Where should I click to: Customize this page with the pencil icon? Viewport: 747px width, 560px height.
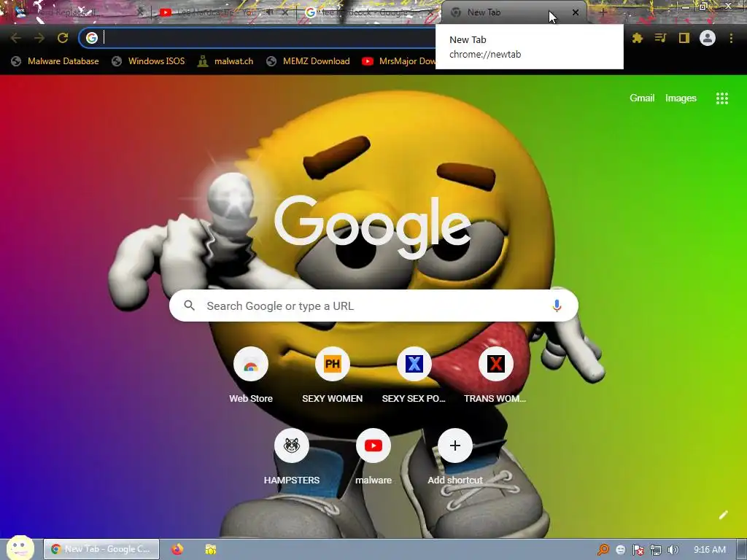(723, 515)
